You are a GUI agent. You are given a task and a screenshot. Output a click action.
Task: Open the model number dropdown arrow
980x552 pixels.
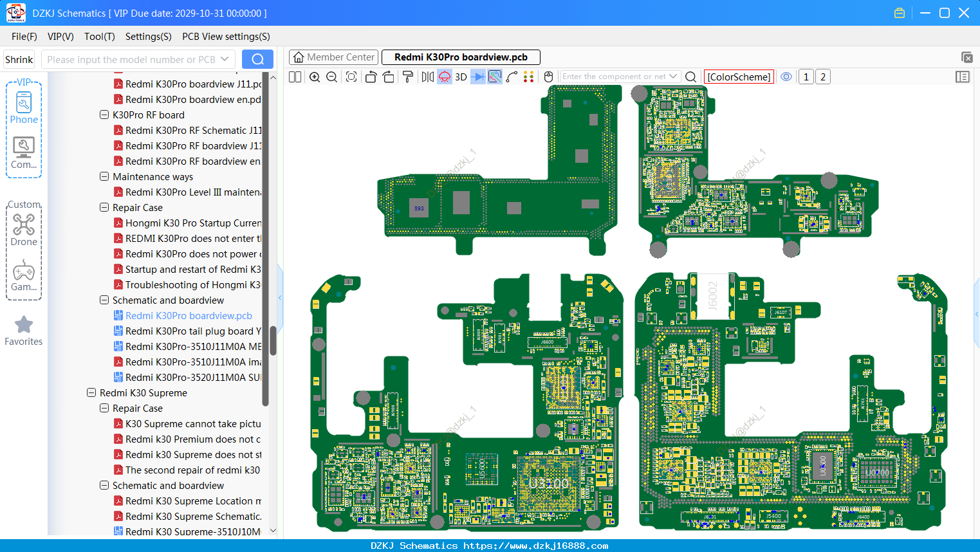(225, 59)
